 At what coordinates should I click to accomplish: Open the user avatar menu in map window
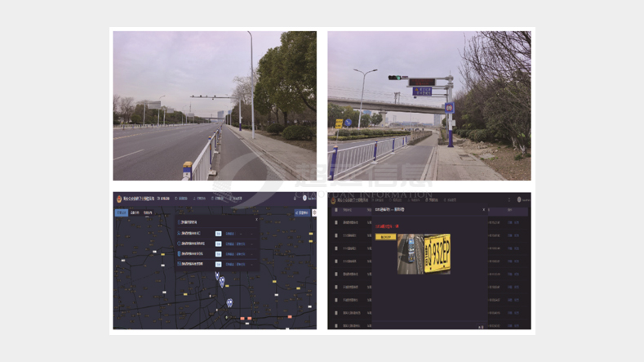304,199
